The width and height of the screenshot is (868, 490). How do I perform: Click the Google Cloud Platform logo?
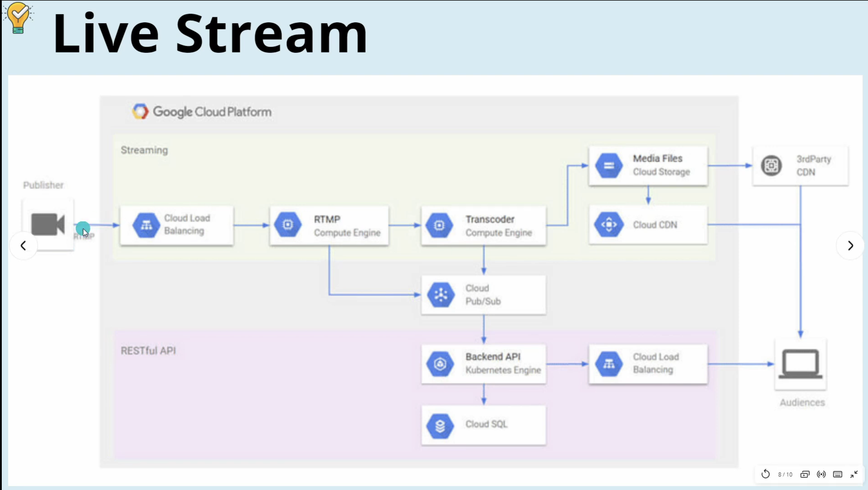140,112
